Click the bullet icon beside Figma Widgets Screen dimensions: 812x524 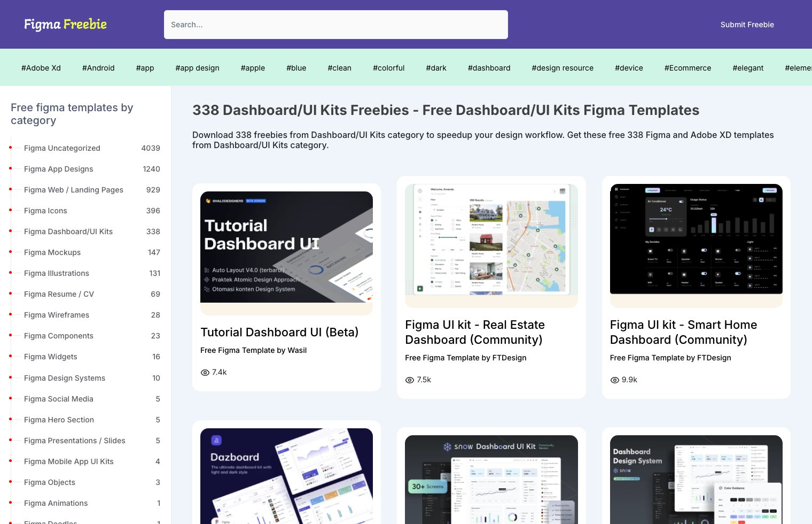[x=11, y=357]
